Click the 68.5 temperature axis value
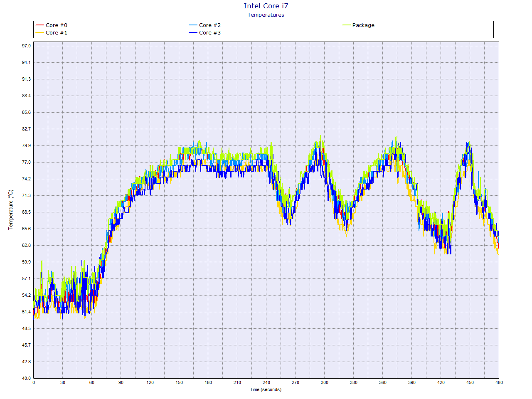Image resolution: width=532 pixels, height=399 pixels. tap(26, 212)
